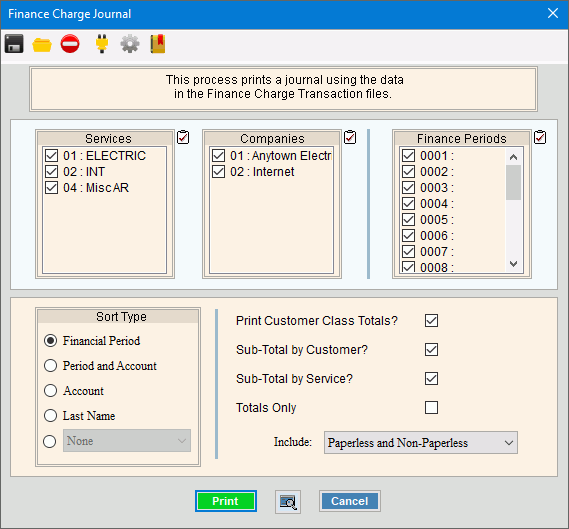This screenshot has height=529, width=569.
Task: Select the Period and Account sort option
Action: (50, 366)
